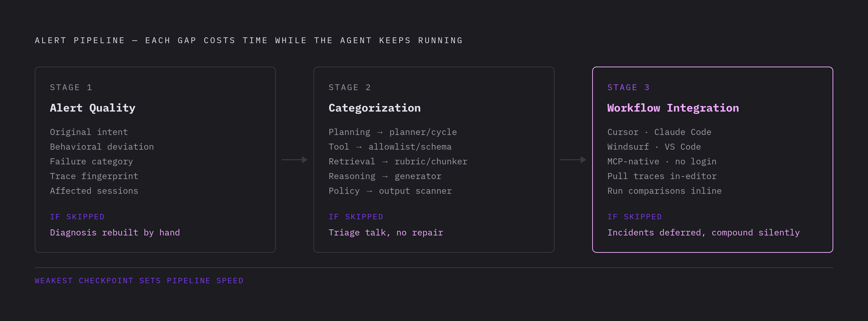This screenshot has width=868, height=321.
Task: Click MCP-native · no login line
Action: point(662,162)
